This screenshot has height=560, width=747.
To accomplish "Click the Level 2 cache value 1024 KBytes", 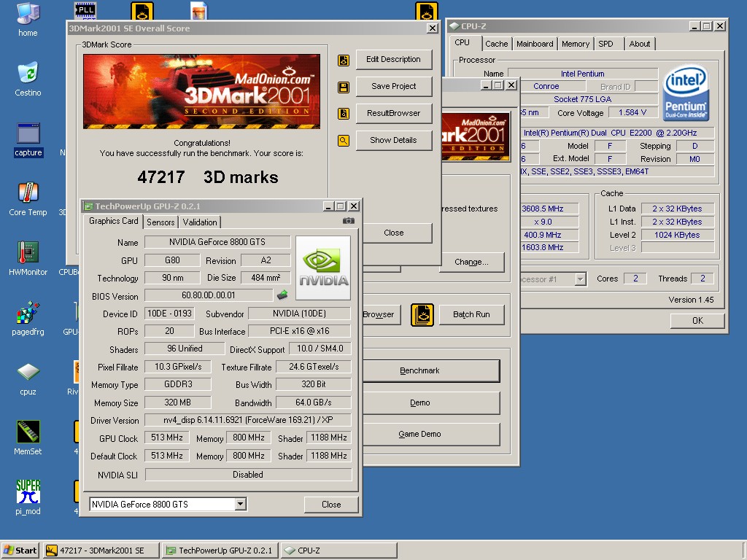I will tap(678, 235).
